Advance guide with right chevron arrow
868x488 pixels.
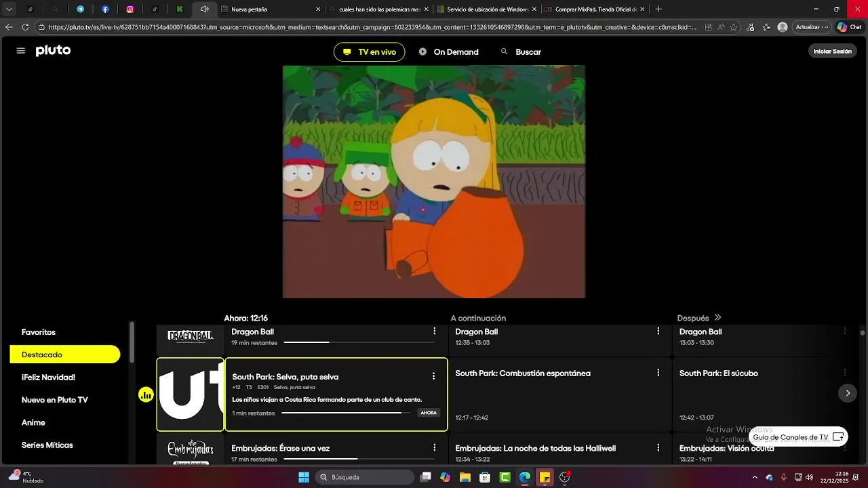(x=848, y=393)
